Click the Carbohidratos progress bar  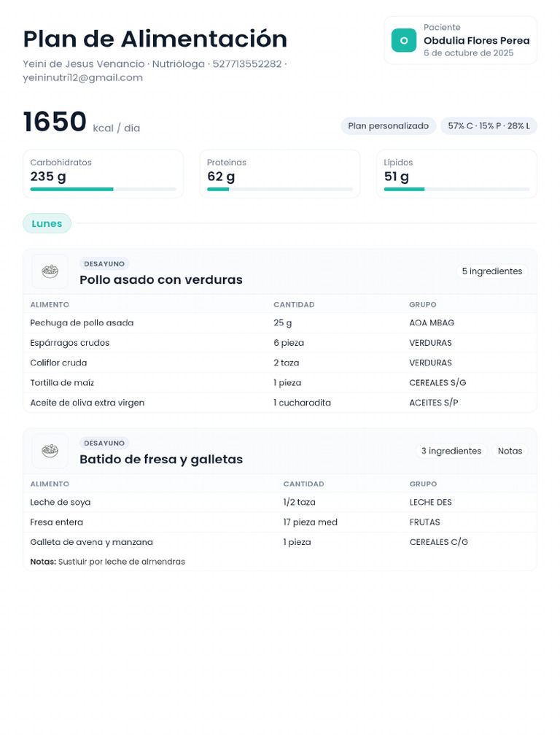[x=103, y=189]
